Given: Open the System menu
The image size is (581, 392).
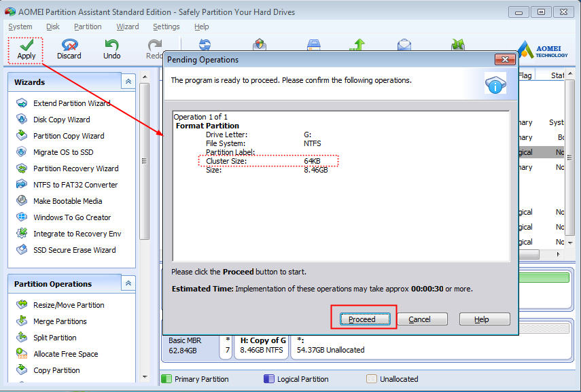Looking at the screenshot, I should coord(20,26).
